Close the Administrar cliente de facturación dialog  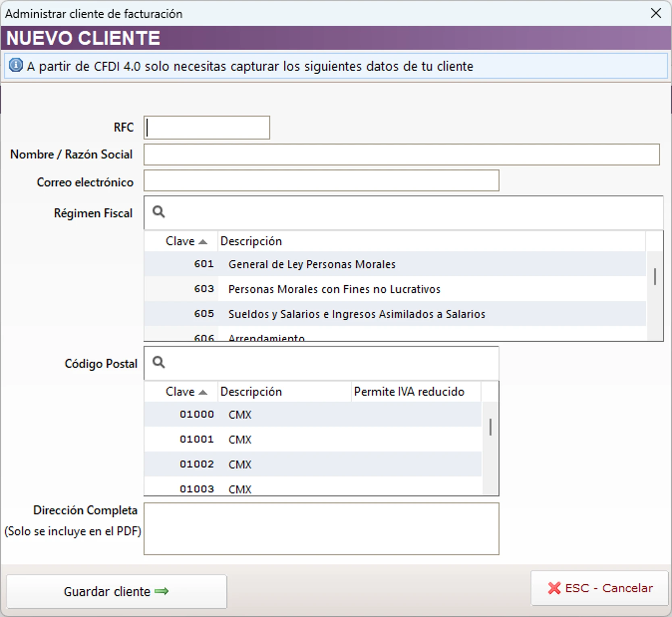[656, 13]
